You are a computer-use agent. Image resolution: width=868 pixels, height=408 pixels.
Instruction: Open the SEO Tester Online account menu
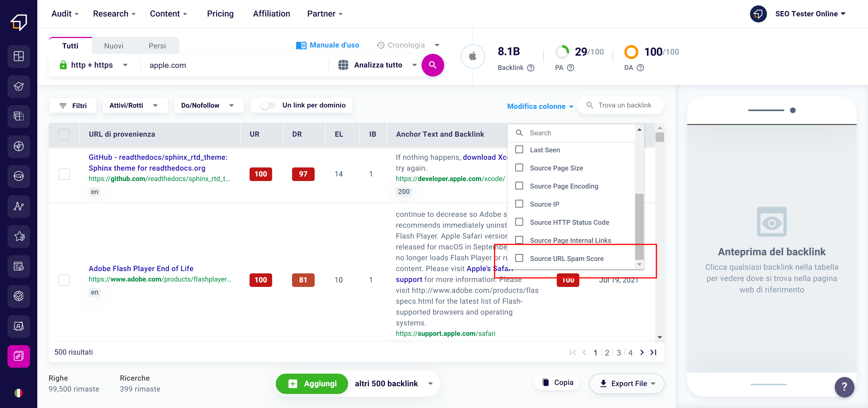coord(810,14)
